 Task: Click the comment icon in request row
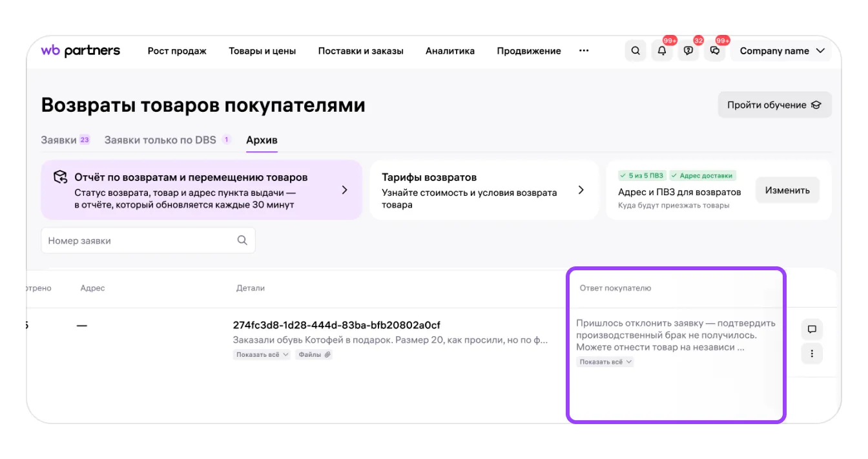pyautogui.click(x=812, y=329)
